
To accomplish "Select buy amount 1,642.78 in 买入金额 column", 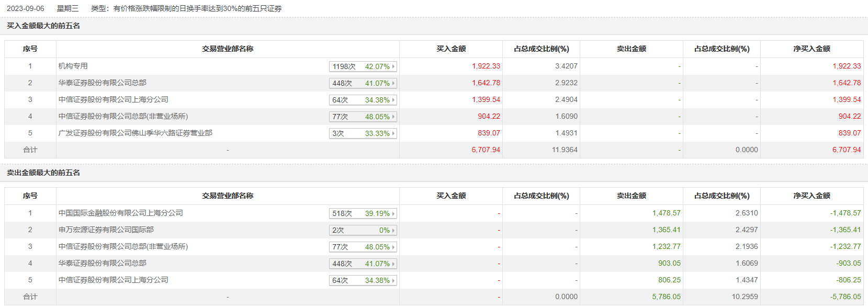I will tap(486, 83).
